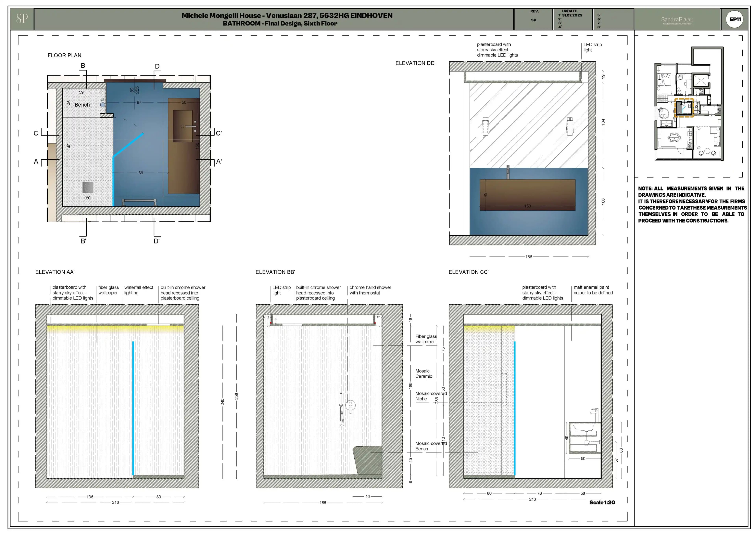The image size is (756, 535).
Task: Click 'LED strip light' annotation in Elevation DD'
Action: pyautogui.click(x=593, y=47)
